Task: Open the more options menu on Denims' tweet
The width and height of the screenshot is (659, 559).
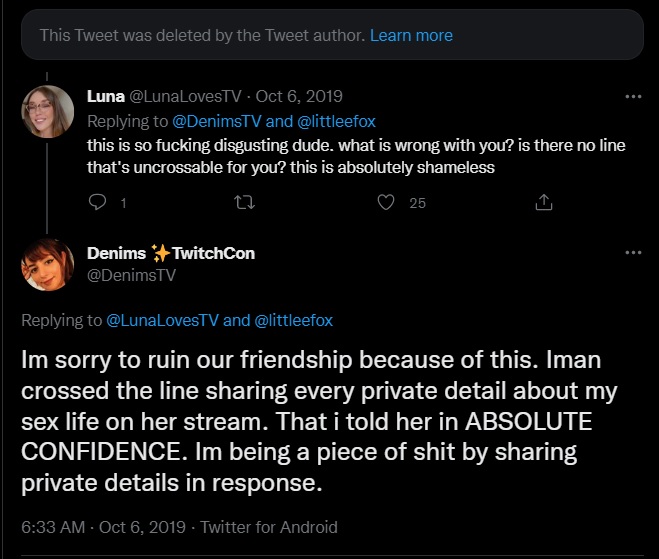Action: [x=632, y=253]
